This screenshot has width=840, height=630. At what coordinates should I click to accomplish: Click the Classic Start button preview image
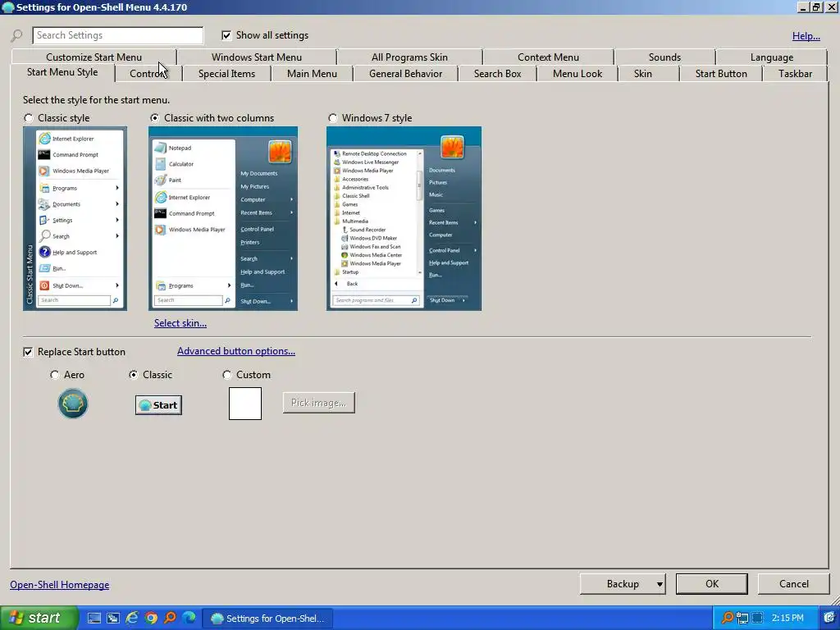point(158,405)
